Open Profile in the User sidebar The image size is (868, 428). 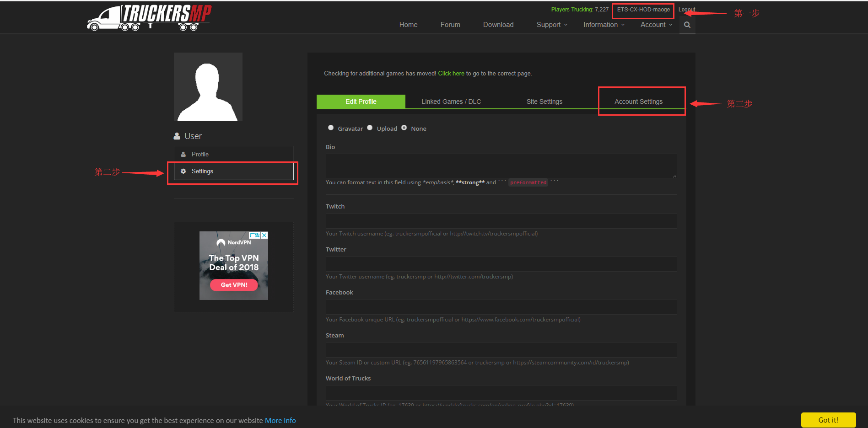pos(234,154)
